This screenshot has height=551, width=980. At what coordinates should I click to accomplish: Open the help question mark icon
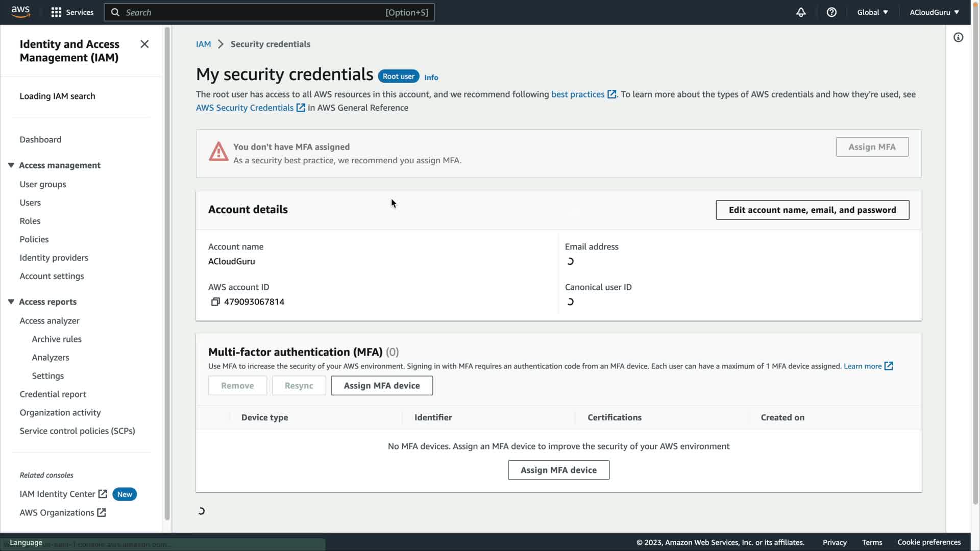[x=831, y=12]
